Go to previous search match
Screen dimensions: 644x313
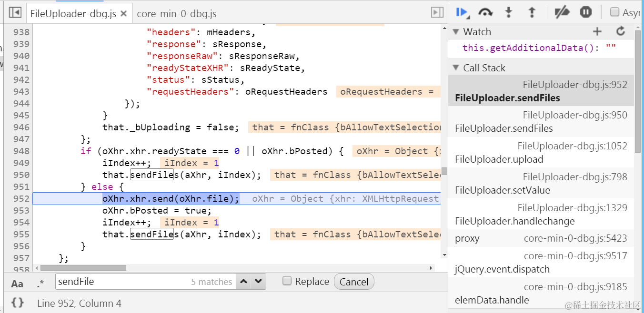[x=243, y=282]
